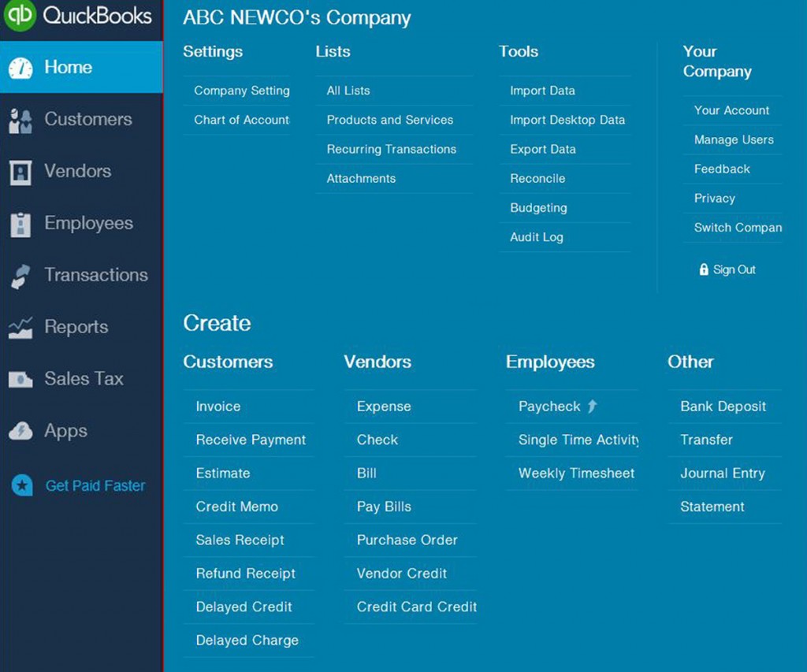The height and width of the screenshot is (672, 807).
Task: Open Recurring Transactions list
Action: (392, 149)
